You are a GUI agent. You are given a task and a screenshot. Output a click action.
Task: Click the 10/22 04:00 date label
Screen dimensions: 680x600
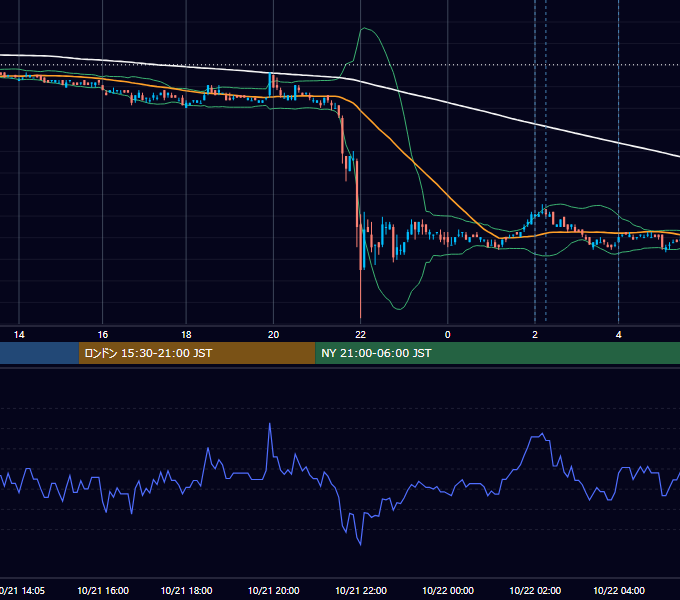click(x=619, y=590)
